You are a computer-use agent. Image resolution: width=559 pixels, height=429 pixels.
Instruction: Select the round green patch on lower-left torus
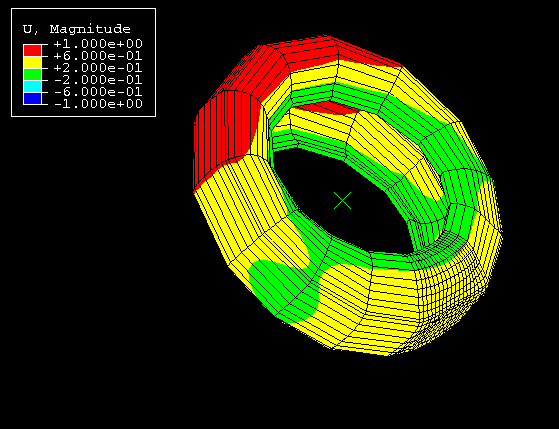[x=283, y=291]
